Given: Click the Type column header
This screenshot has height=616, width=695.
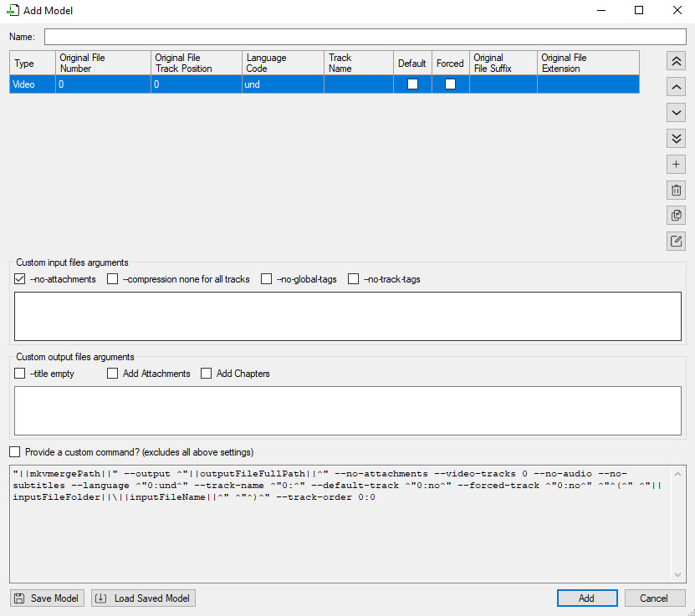Looking at the screenshot, I should point(33,63).
